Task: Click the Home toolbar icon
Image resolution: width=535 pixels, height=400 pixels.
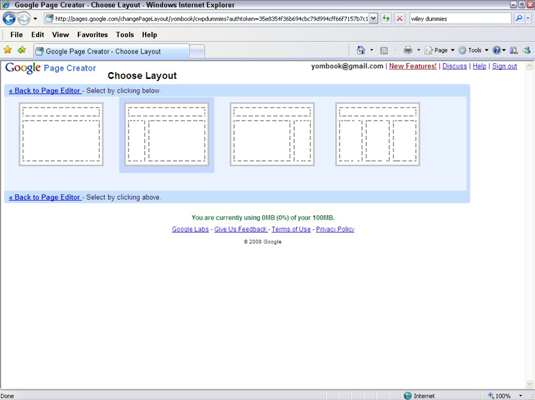Action: coord(361,51)
